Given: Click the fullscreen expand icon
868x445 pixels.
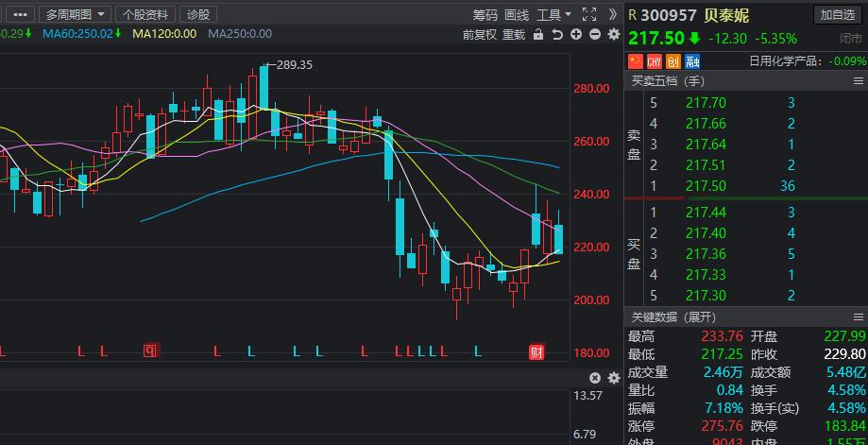Looking at the screenshot, I should pos(589,14).
